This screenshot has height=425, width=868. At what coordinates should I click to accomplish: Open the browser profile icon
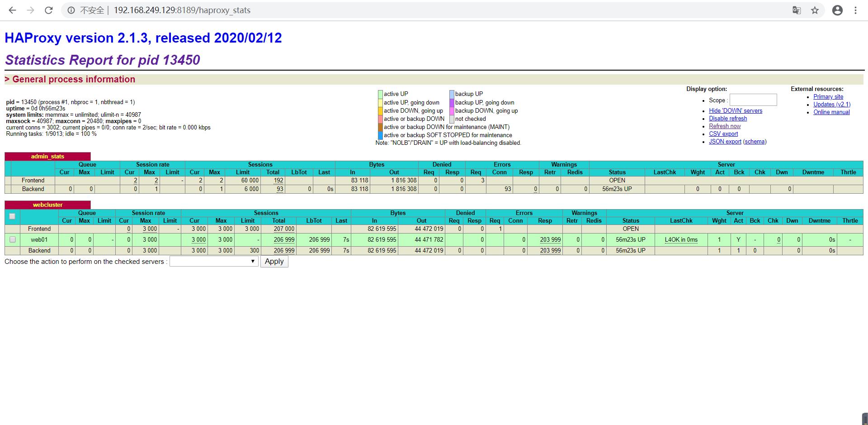tap(837, 10)
